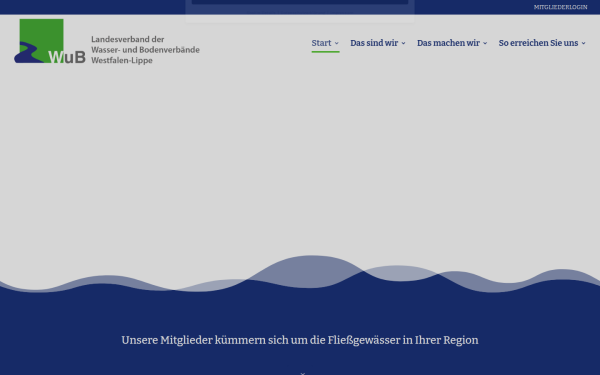600x375 pixels.
Task: Open the Mitgliederlogin link
Action: click(560, 7)
